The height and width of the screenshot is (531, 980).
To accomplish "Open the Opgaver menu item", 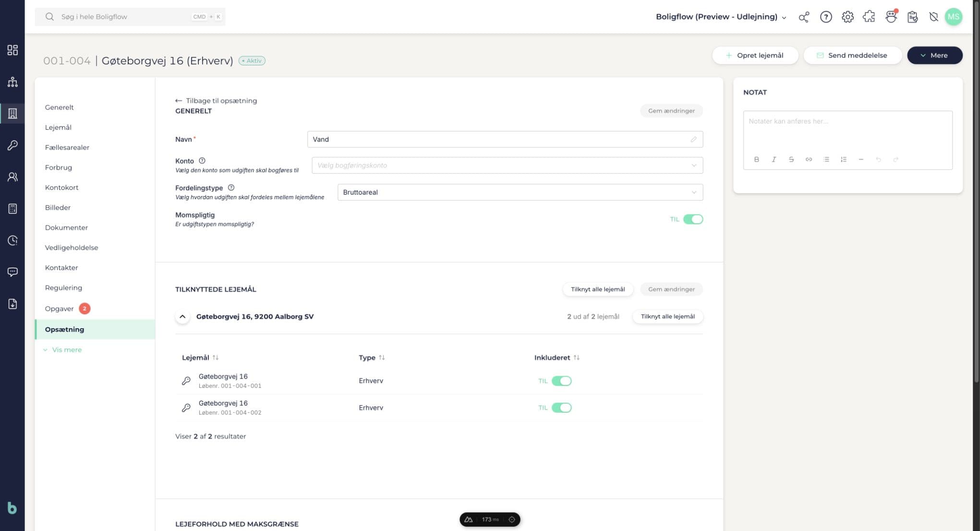I will [x=59, y=309].
